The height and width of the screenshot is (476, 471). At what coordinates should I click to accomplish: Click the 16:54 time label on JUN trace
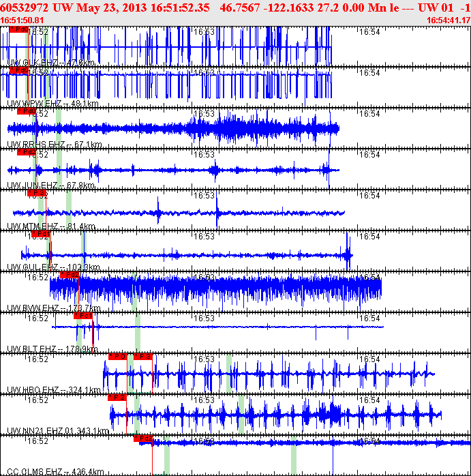click(x=369, y=155)
